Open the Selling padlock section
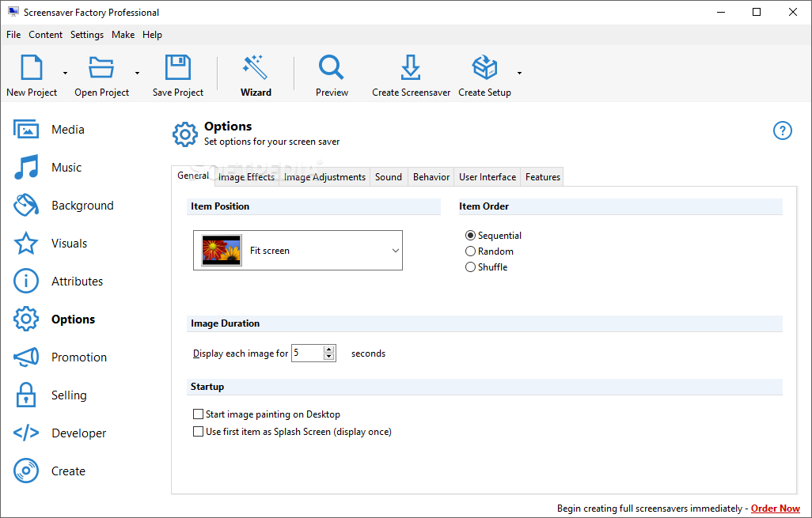 coord(50,395)
